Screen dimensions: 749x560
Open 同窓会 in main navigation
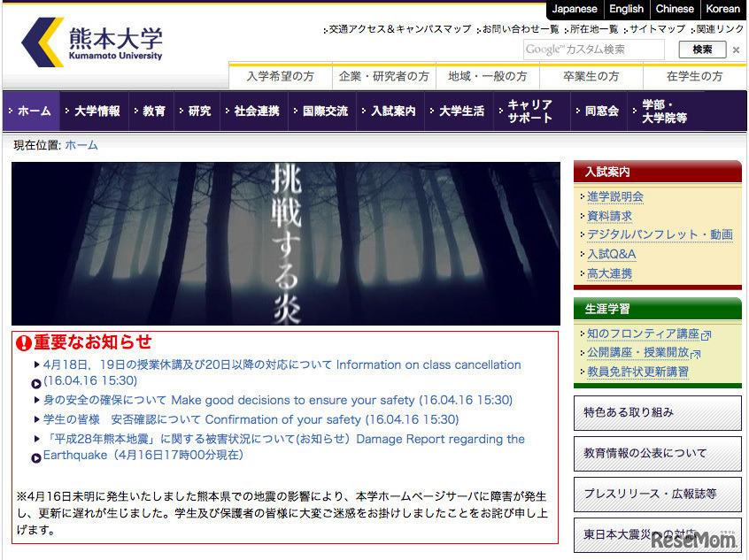(599, 111)
